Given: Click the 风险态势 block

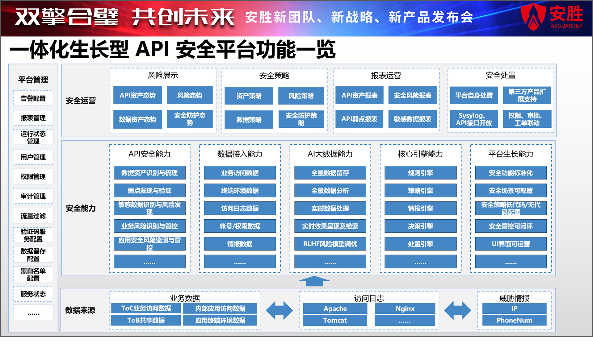Looking at the screenshot, I should (190, 95).
